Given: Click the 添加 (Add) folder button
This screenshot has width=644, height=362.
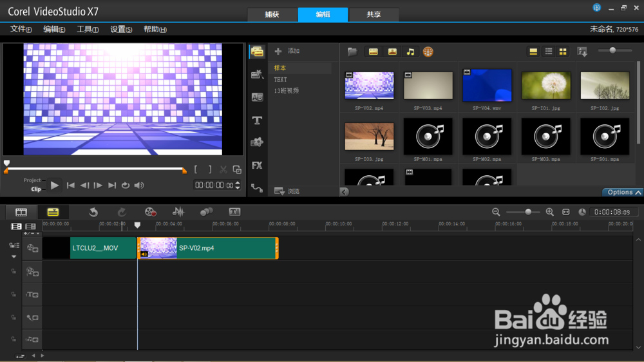Looking at the screenshot, I should [287, 51].
